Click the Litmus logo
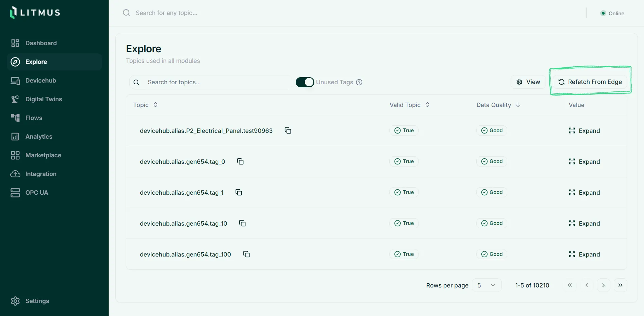 point(35,13)
